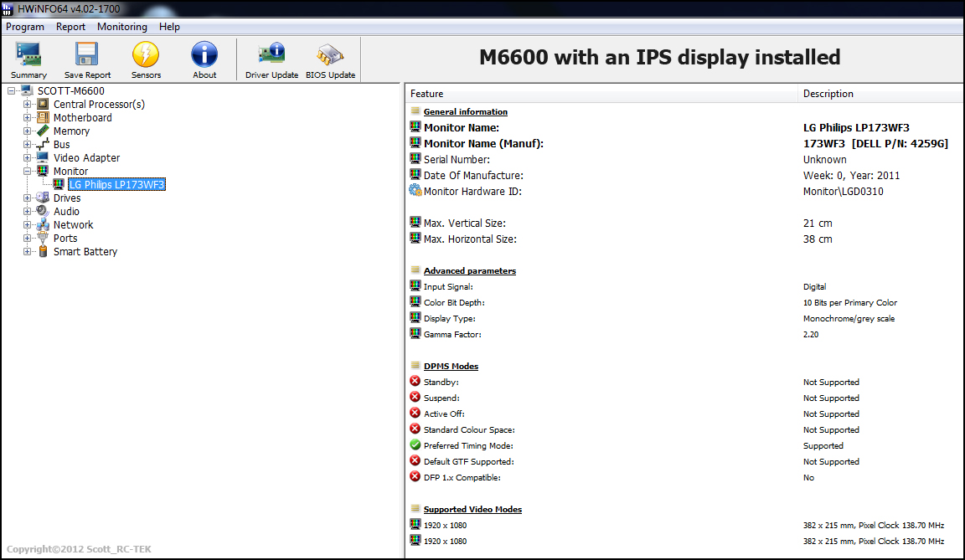
Task: Click the Serial Number row label
Action: click(x=457, y=159)
